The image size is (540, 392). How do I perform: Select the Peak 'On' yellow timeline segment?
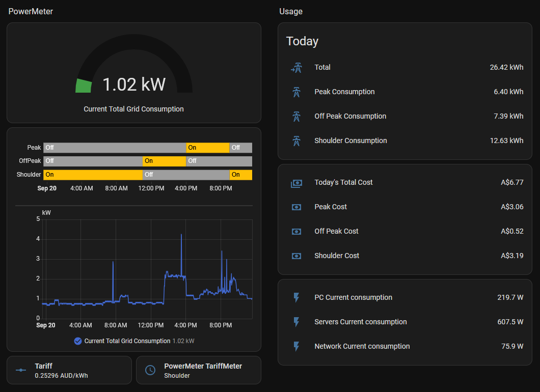(x=208, y=148)
